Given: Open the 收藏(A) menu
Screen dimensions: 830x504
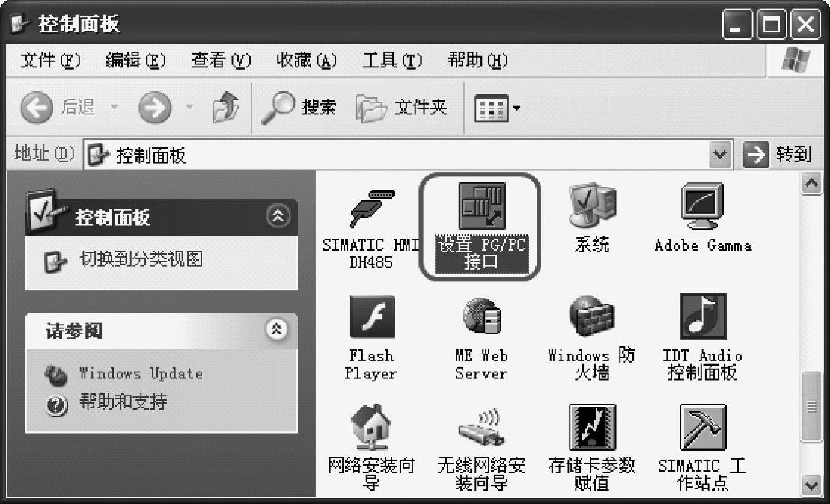Looking at the screenshot, I should click(307, 60).
